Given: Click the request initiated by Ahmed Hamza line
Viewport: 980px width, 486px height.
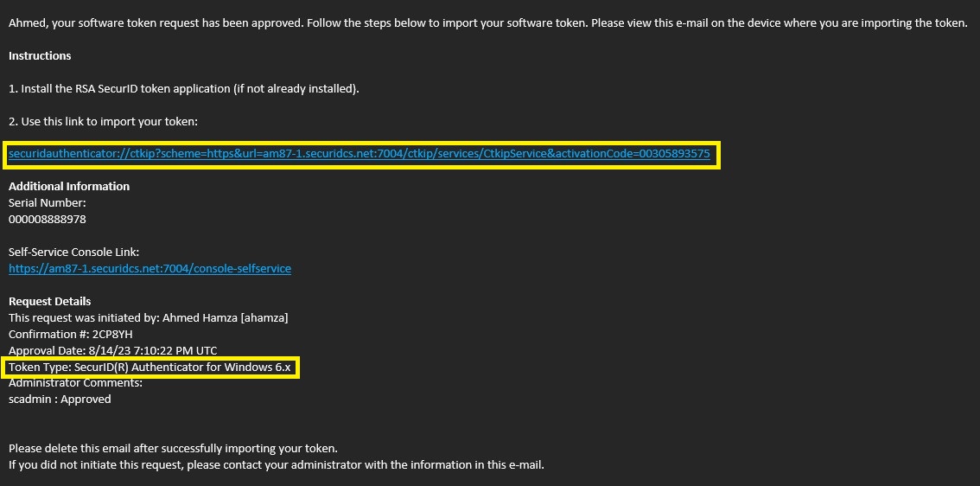Looking at the screenshot, I should click(148, 317).
